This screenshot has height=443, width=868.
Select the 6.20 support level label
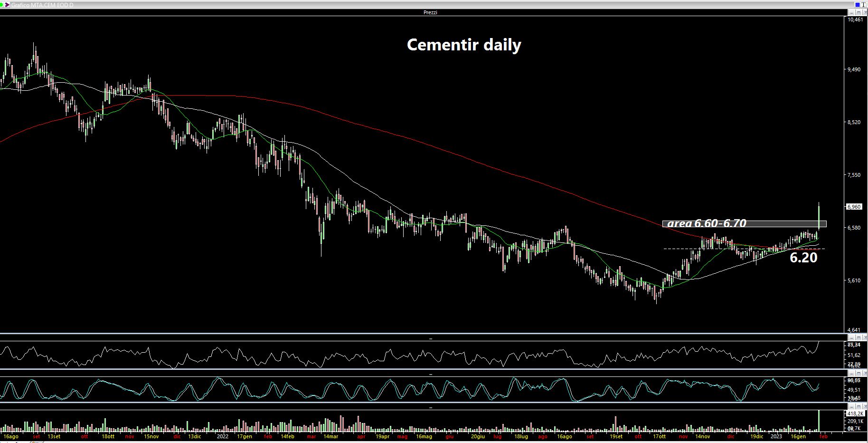pos(803,258)
